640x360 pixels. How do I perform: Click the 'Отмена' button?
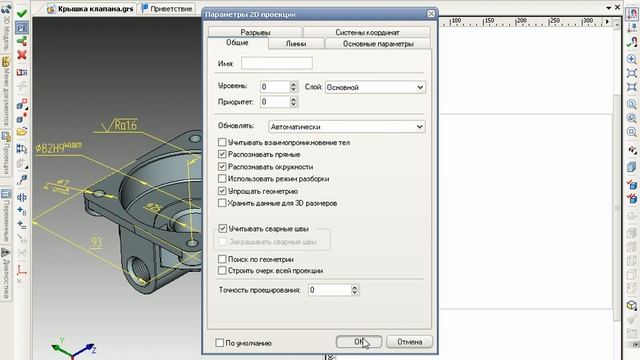point(409,342)
